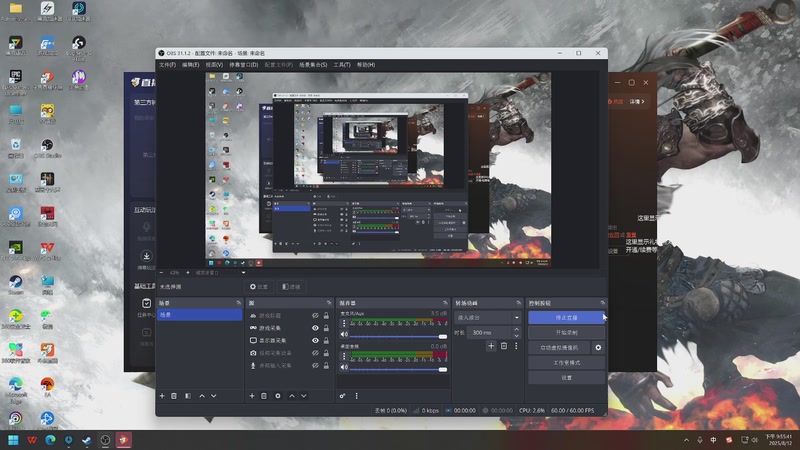This screenshot has height=450, width=800.
Task: Undock the Controls panel with its pop-out icon
Action: tap(603, 303)
